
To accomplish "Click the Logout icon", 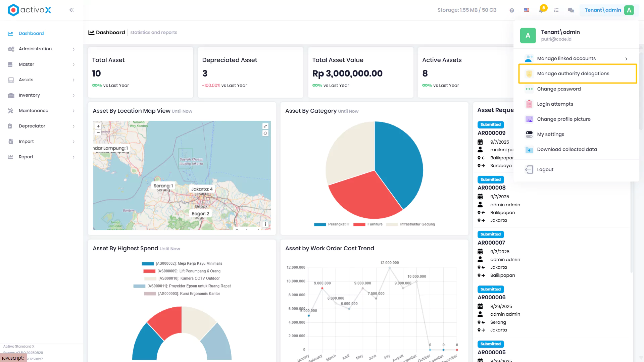I will tap(529, 169).
